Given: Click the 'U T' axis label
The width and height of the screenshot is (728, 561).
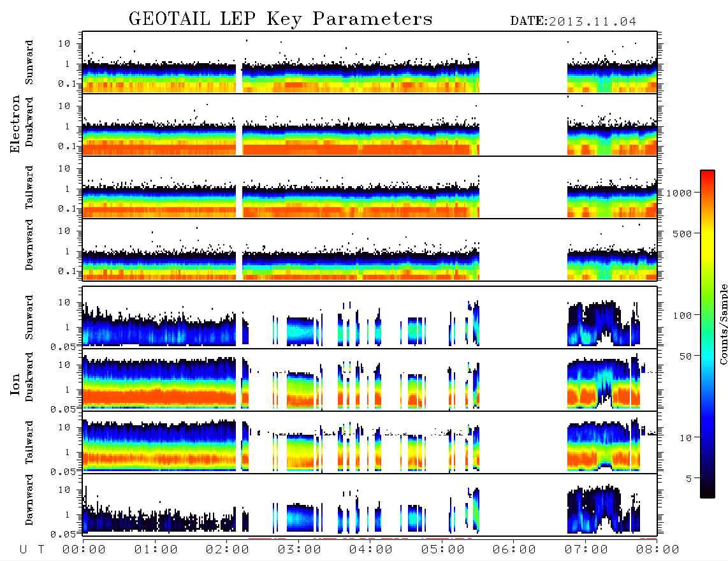Looking at the screenshot, I should tap(33, 550).
